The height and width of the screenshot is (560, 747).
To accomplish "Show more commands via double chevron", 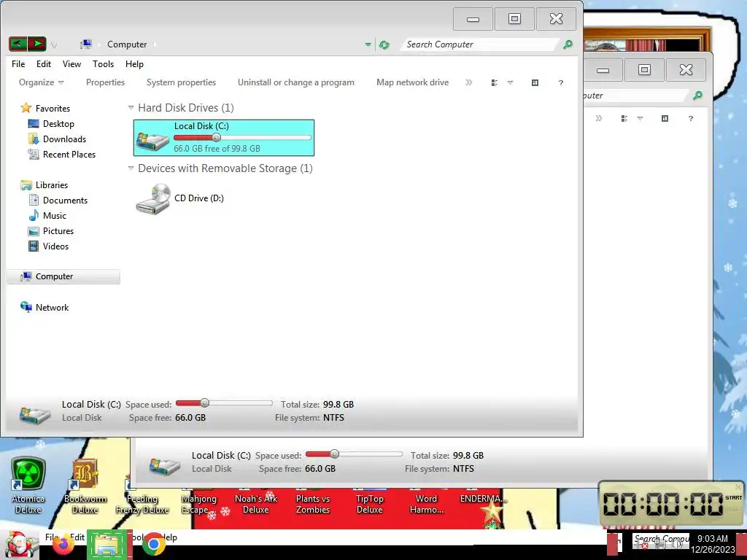I will point(469,82).
